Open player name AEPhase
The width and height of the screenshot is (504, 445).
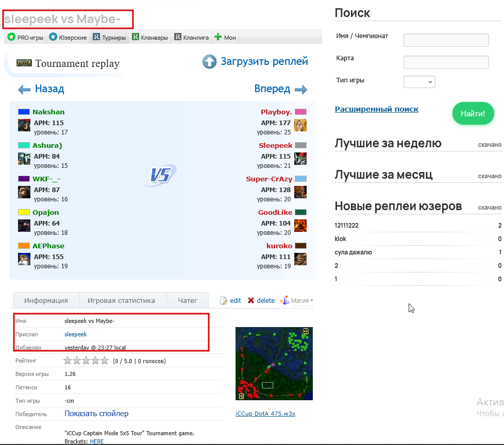48,246
